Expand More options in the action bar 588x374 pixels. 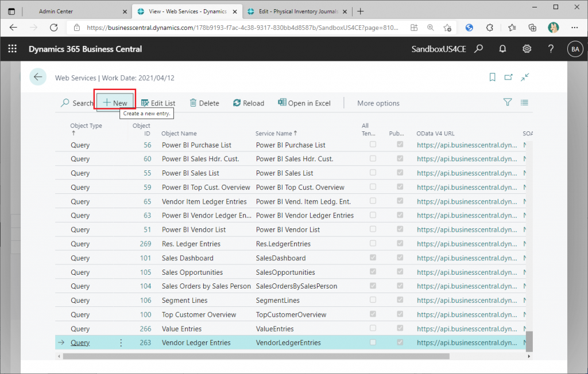click(x=378, y=103)
